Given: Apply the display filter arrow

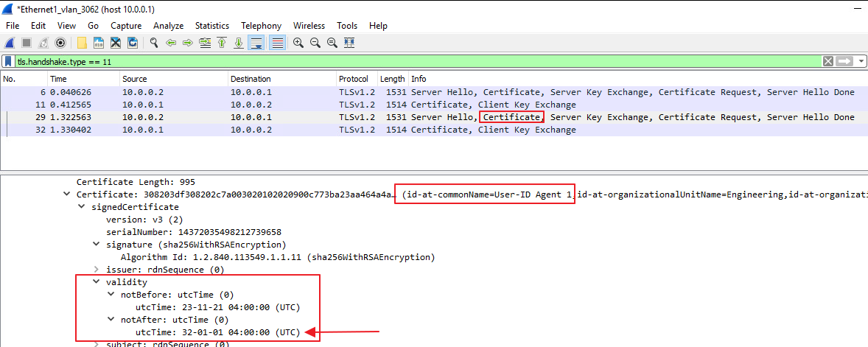Looking at the screenshot, I should [x=844, y=61].
